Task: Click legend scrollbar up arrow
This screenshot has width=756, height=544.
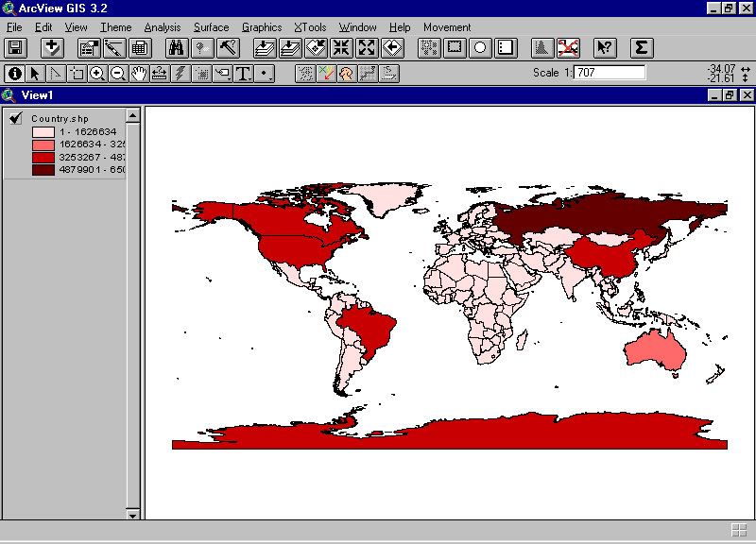Action: [133, 115]
